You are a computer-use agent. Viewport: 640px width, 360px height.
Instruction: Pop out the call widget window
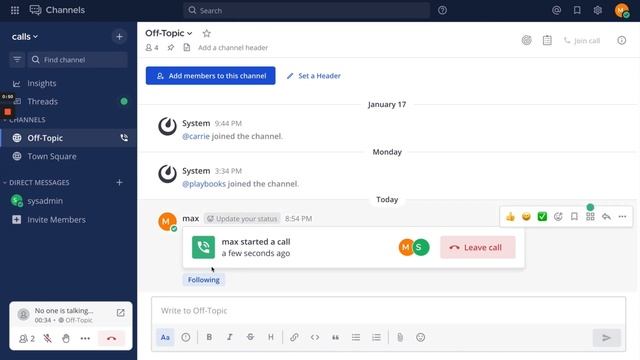click(120, 313)
